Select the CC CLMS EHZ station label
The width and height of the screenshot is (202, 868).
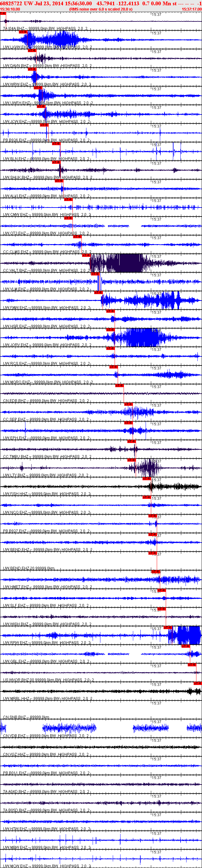click(47, 252)
